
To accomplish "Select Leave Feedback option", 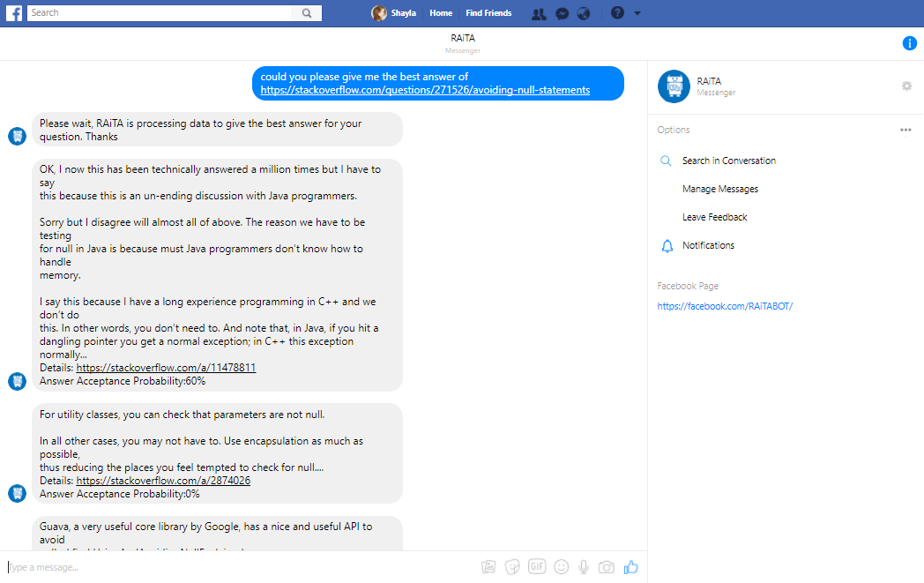I will [x=715, y=218].
